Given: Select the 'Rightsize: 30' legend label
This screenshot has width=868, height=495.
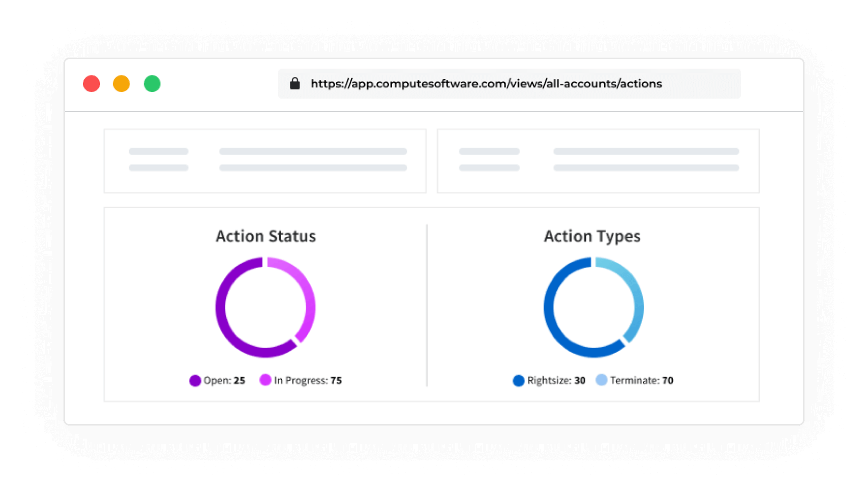Looking at the screenshot, I should click(x=557, y=381).
